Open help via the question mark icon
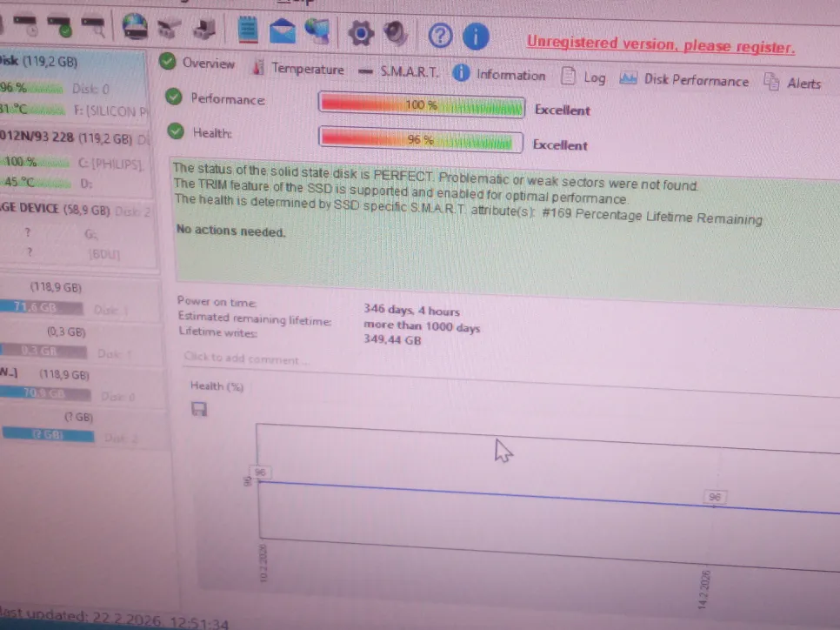This screenshot has width=840, height=630. [441, 36]
